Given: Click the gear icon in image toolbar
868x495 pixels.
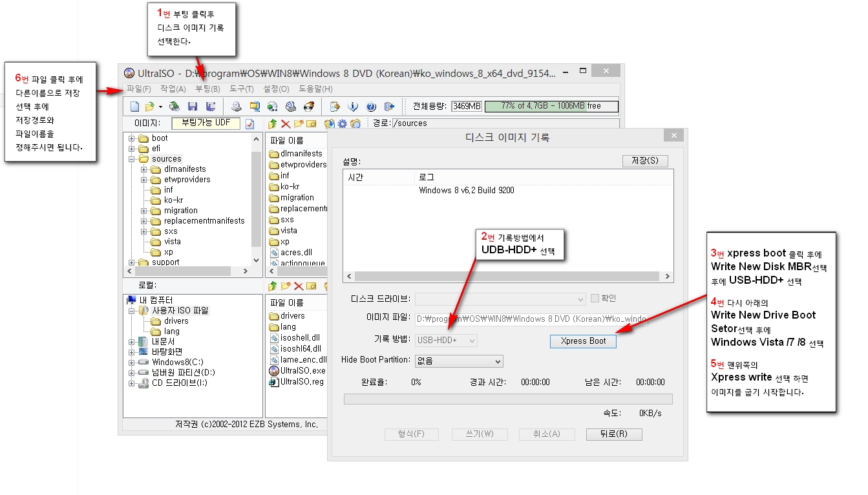Looking at the screenshot, I should point(343,123).
